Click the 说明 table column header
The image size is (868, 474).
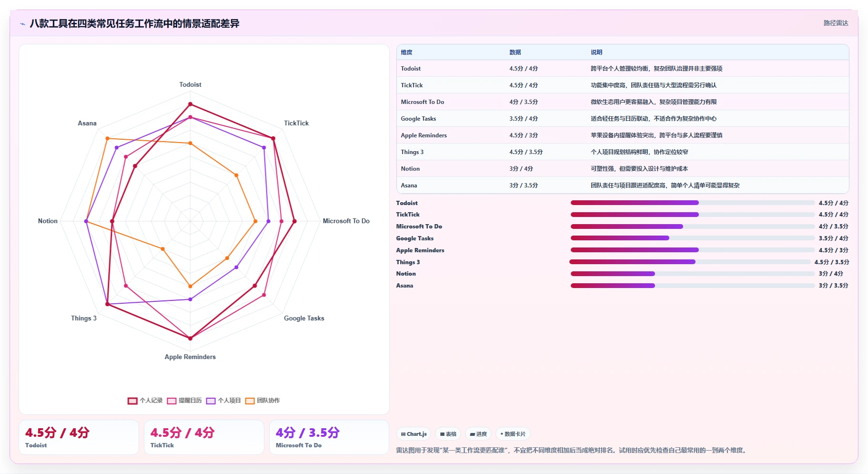pos(596,52)
